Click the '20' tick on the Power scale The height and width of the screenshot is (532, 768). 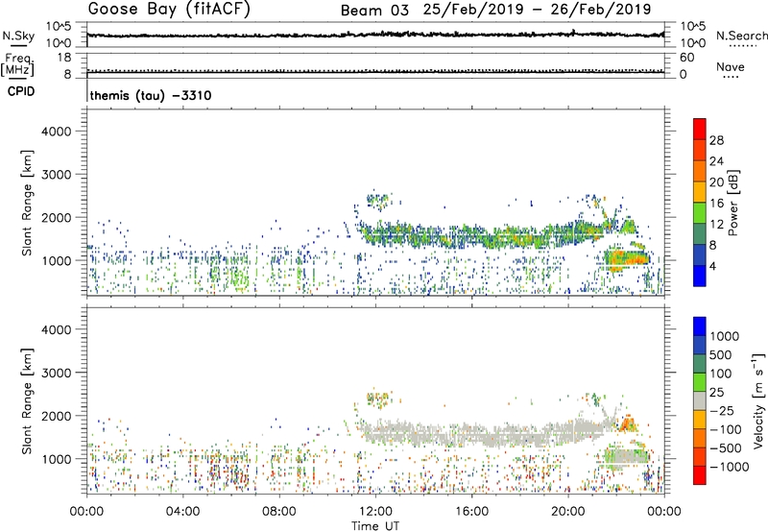tap(716, 182)
